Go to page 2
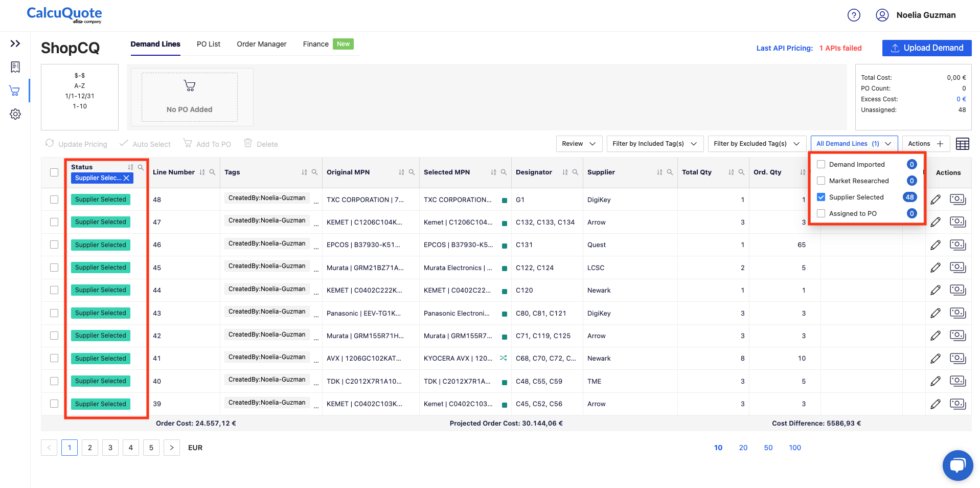The width and height of the screenshot is (980, 488). 90,448
